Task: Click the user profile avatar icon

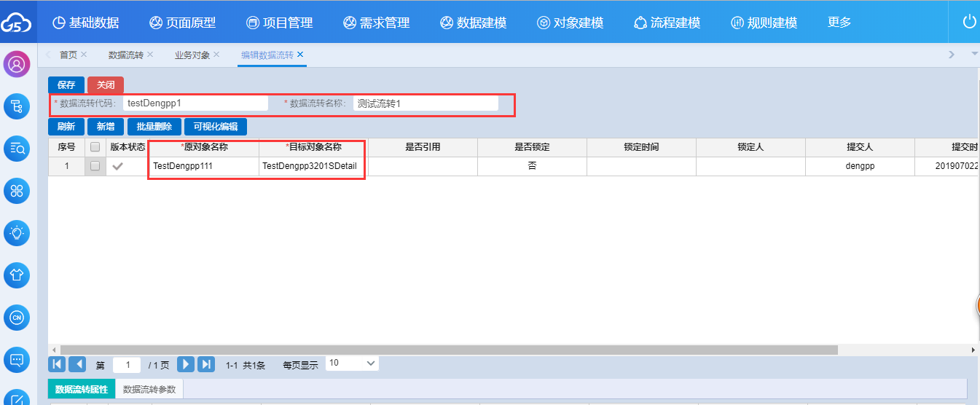Action: point(16,64)
